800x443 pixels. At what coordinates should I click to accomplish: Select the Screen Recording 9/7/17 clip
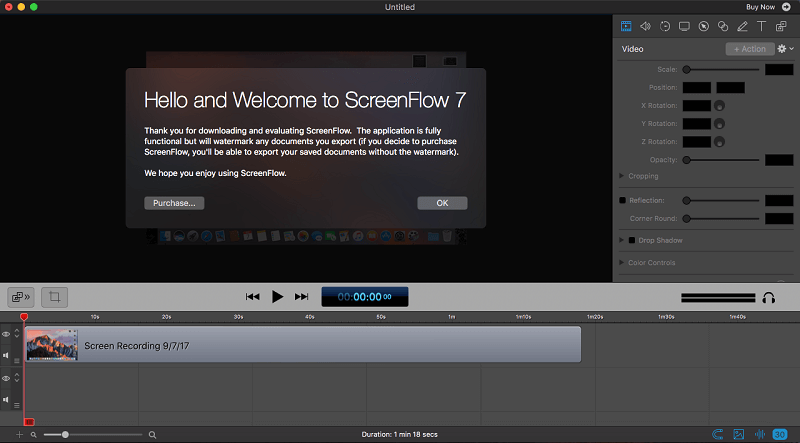tap(303, 344)
